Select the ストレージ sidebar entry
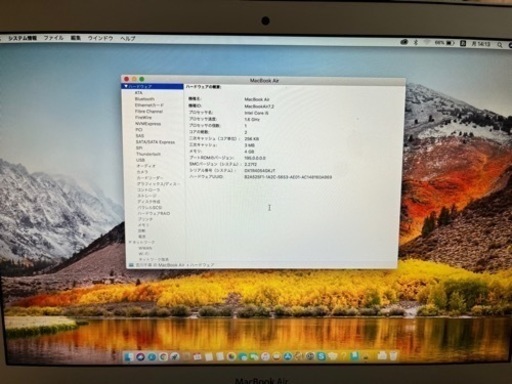Screen dimensions: 512x384 coord(147,196)
